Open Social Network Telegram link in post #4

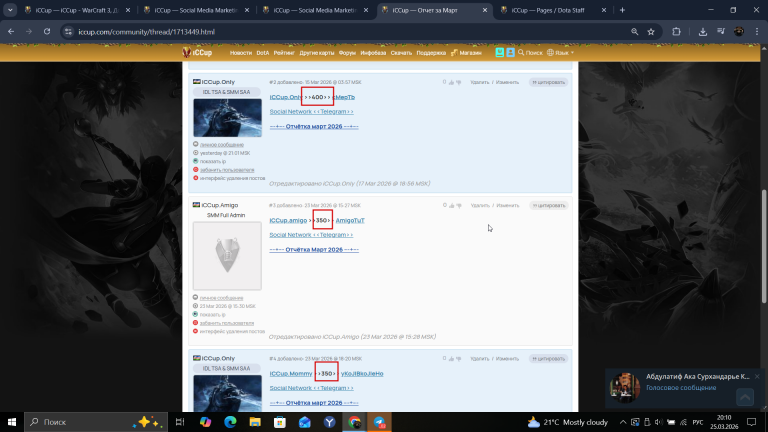(312, 388)
